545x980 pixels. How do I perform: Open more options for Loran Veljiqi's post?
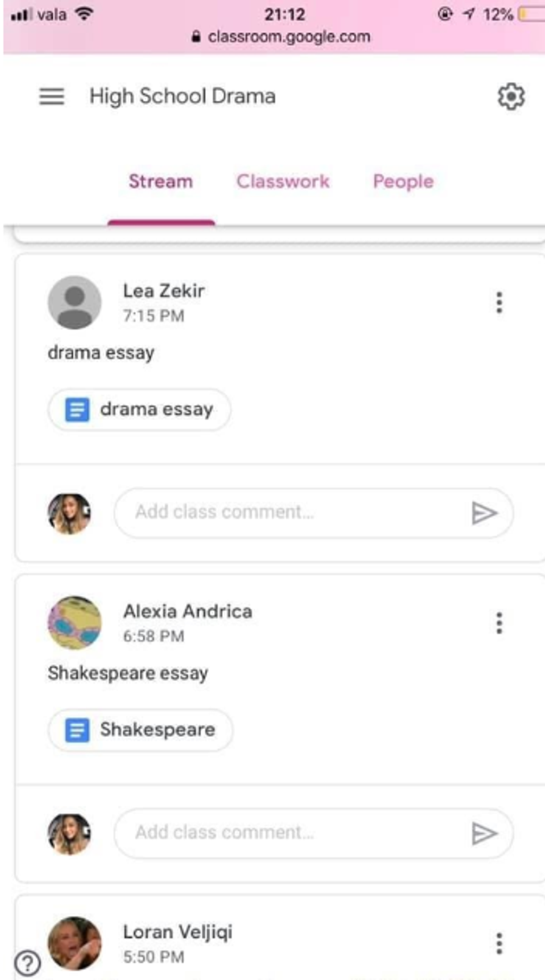499,943
